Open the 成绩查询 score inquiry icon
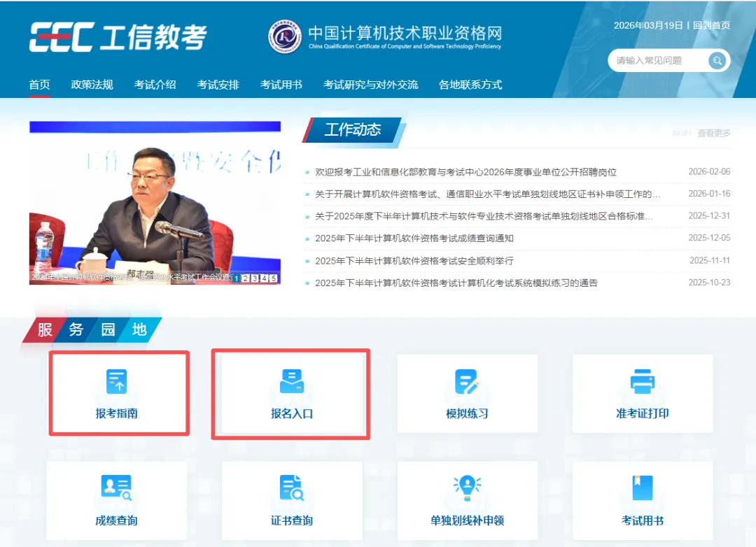 click(116, 501)
